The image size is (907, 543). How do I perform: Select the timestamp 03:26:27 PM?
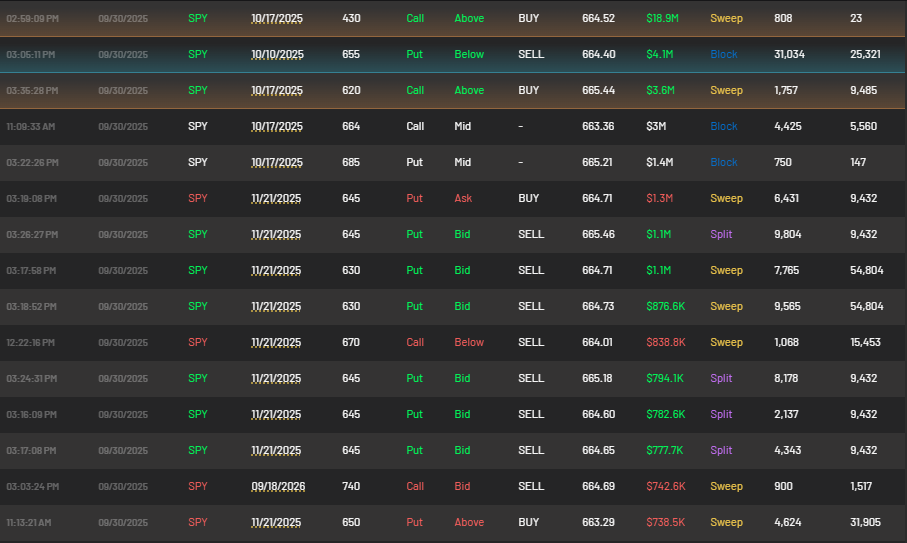pos(32,234)
